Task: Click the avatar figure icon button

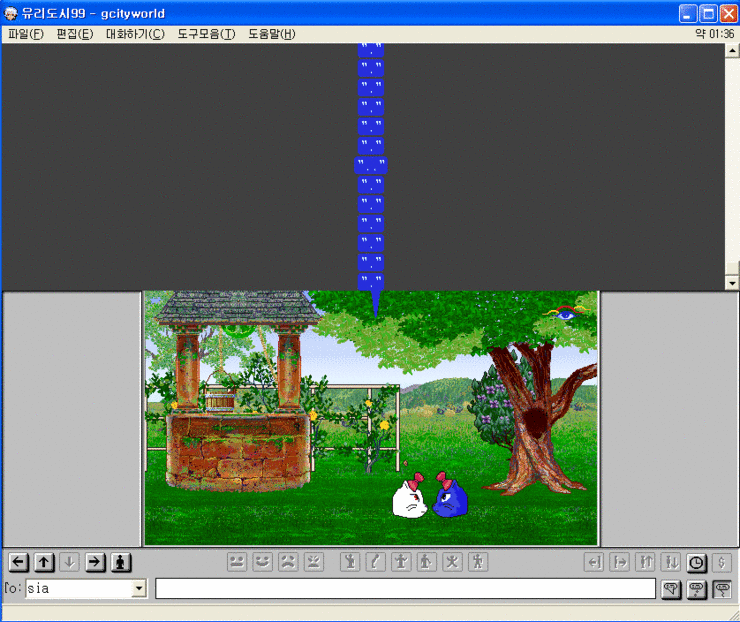Action: click(x=121, y=562)
